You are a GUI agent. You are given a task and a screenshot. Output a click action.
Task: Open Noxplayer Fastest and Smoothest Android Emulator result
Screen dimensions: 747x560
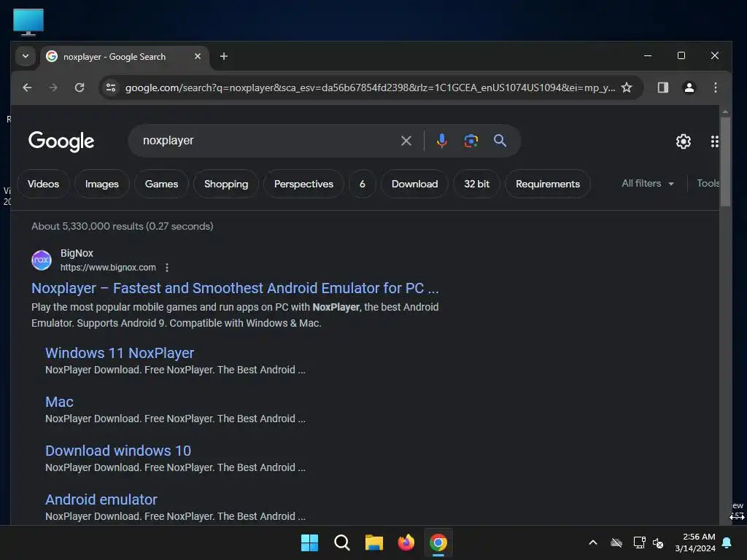(235, 288)
